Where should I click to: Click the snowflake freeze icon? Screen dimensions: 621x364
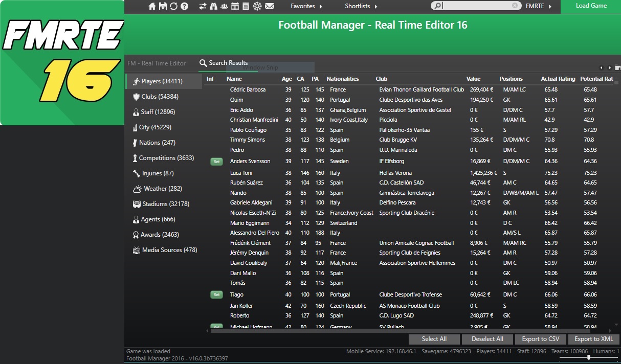pyautogui.click(x=257, y=6)
